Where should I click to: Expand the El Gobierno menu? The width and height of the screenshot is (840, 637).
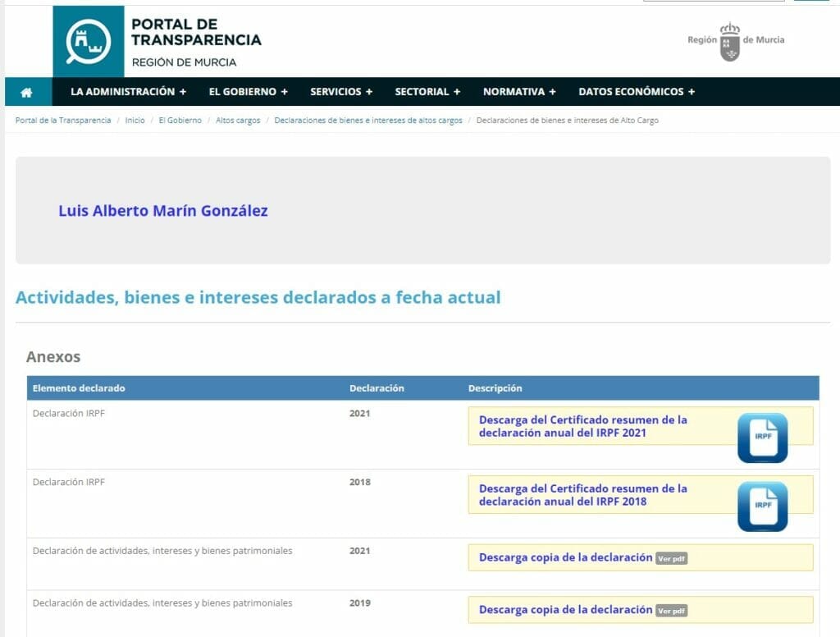(248, 92)
